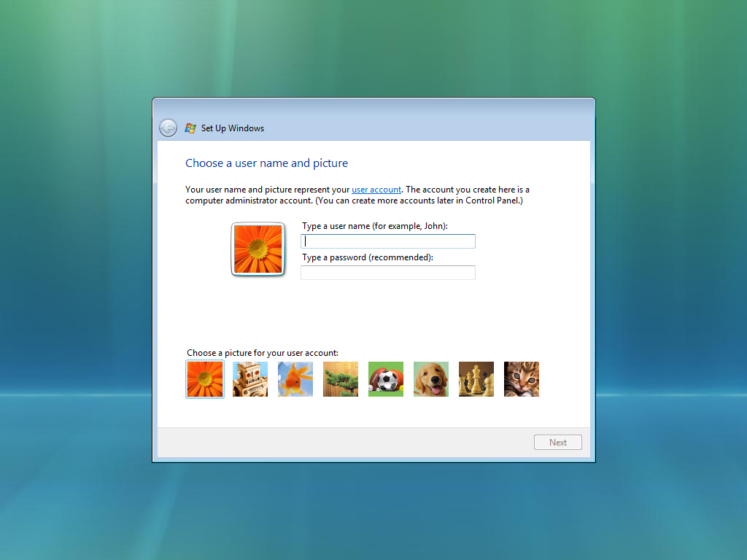Select the bonsai tree account picture
The height and width of the screenshot is (560, 747).
click(x=341, y=379)
